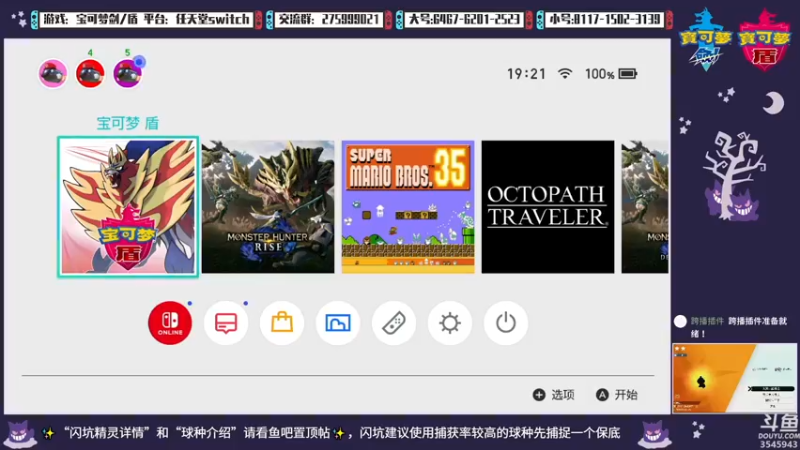Click the Pokémon Shield logo in overlay
Image resolution: width=800 pixels, height=450 pixels.
pyautogui.click(x=764, y=39)
